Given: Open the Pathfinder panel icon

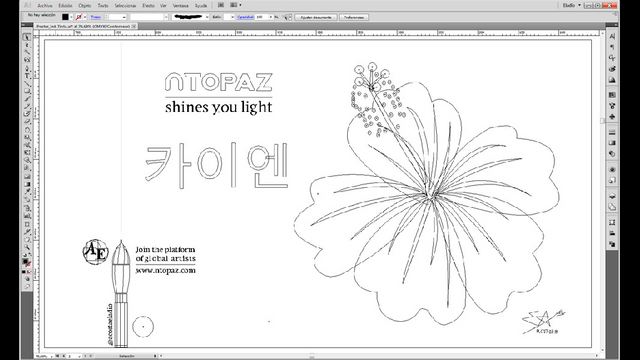Looking at the screenshot, I should click(612, 244).
